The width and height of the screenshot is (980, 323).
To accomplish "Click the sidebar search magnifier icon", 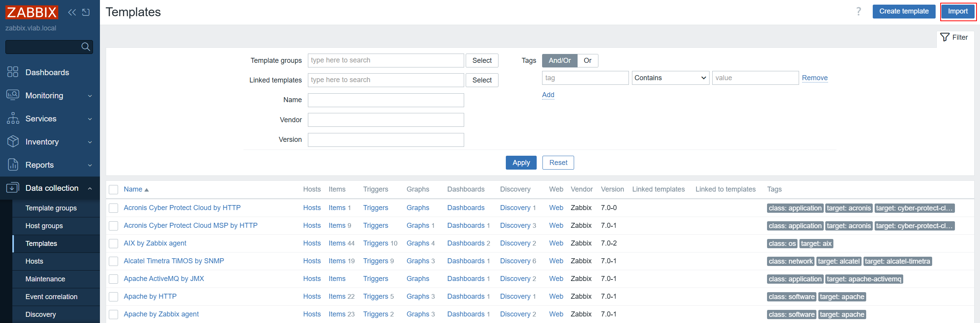I will tap(86, 47).
